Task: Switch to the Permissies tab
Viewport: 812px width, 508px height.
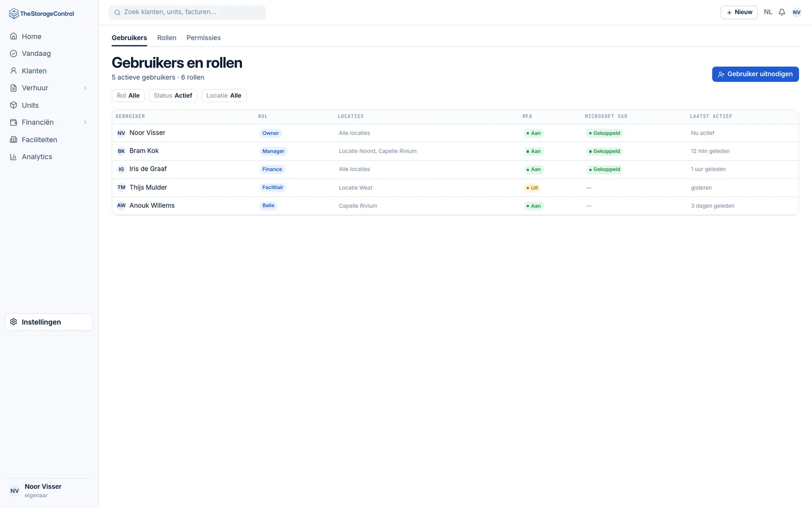Action: pos(204,38)
